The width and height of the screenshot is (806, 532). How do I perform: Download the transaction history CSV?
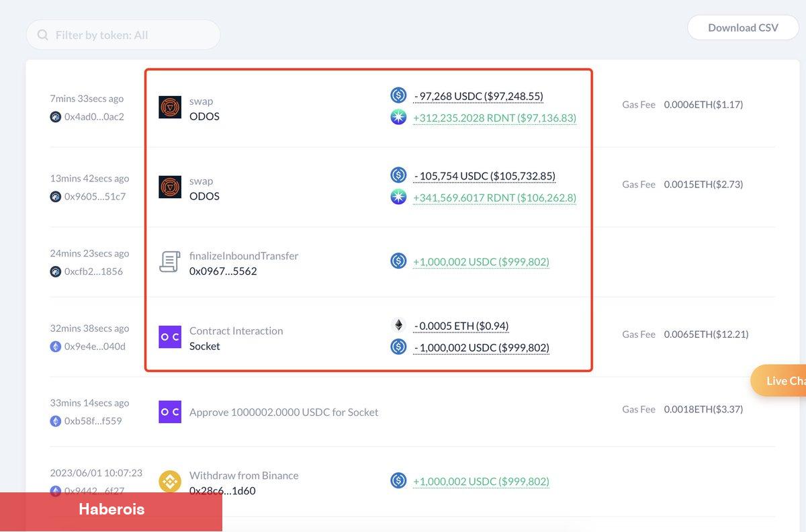coord(743,28)
